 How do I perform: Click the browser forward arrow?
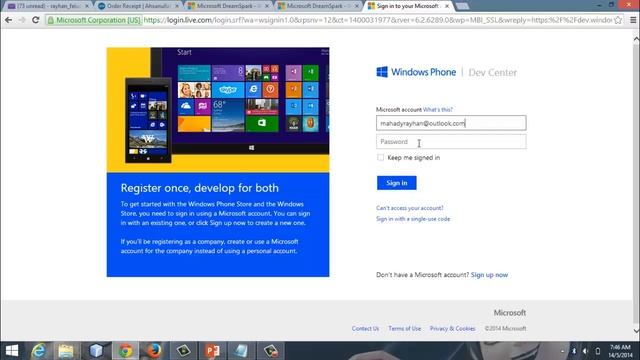coord(22,20)
